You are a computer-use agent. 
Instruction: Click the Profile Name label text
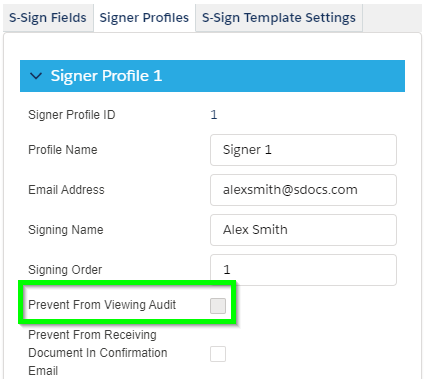63,150
